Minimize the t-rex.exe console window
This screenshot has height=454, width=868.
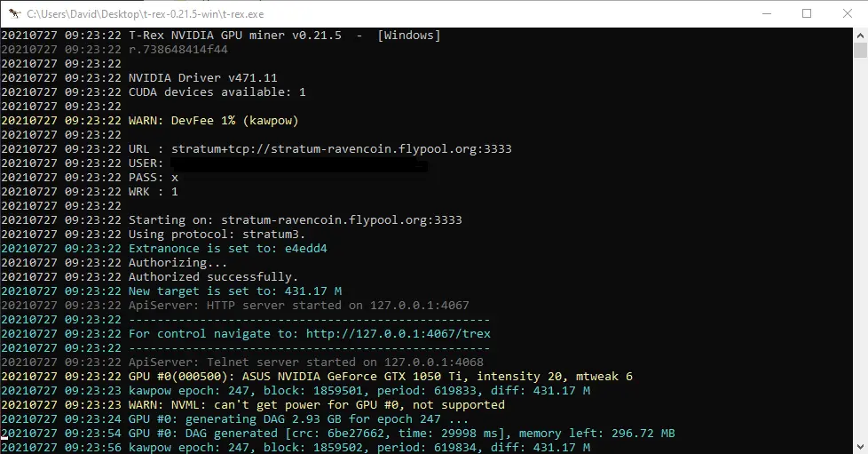[x=767, y=13]
